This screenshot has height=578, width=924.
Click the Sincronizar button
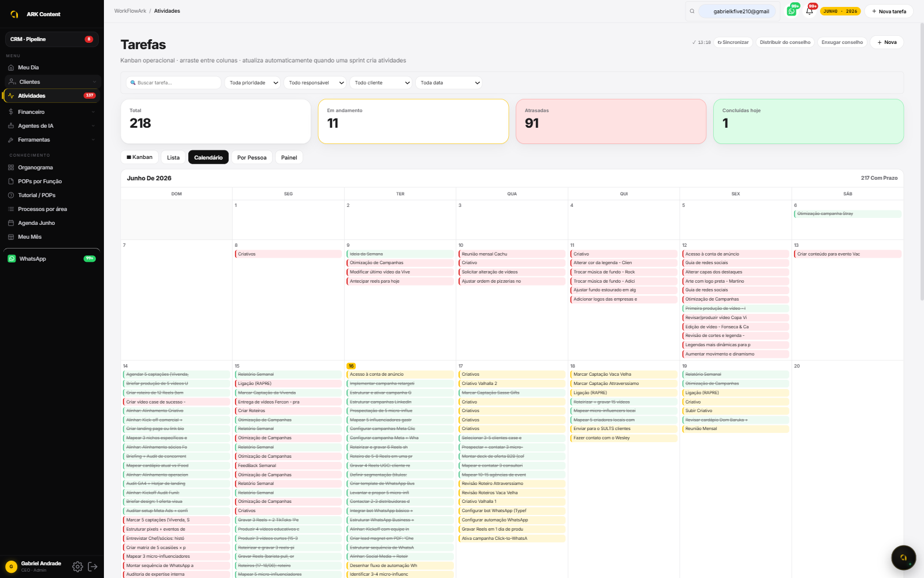733,42
